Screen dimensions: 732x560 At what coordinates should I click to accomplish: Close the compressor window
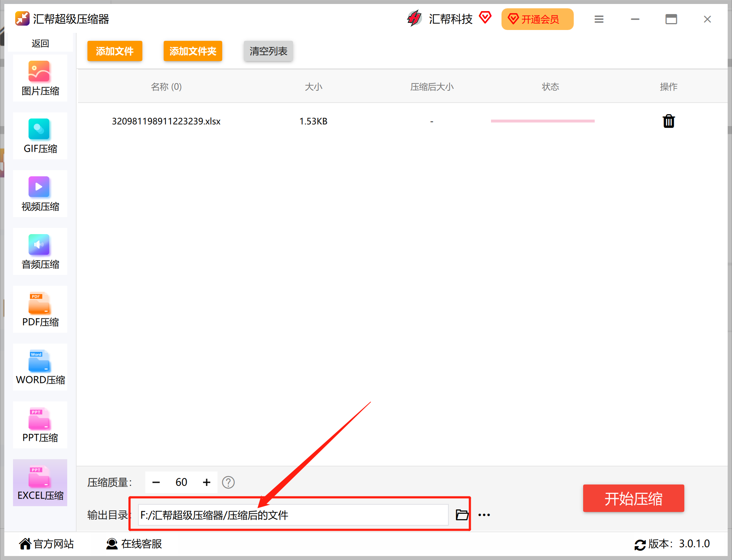tap(707, 19)
